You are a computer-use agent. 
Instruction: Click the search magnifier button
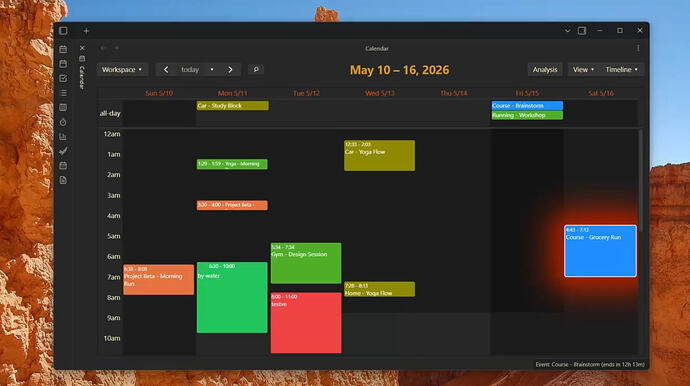(256, 70)
